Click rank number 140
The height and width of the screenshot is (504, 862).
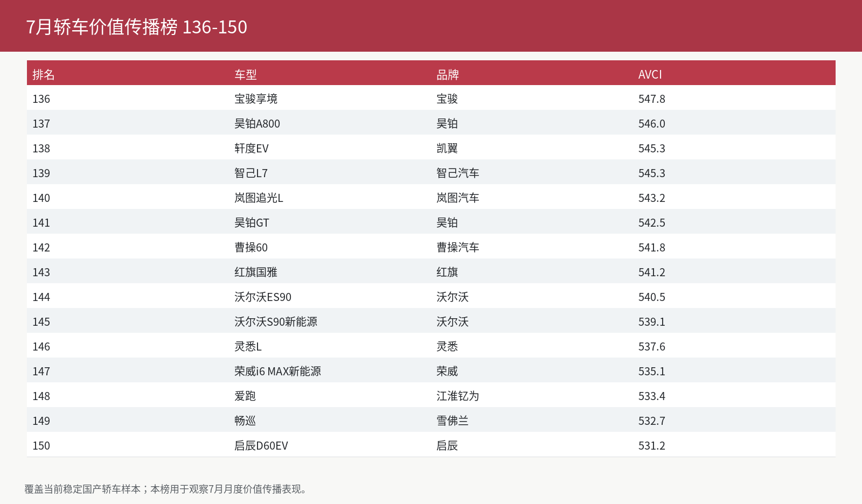(41, 198)
